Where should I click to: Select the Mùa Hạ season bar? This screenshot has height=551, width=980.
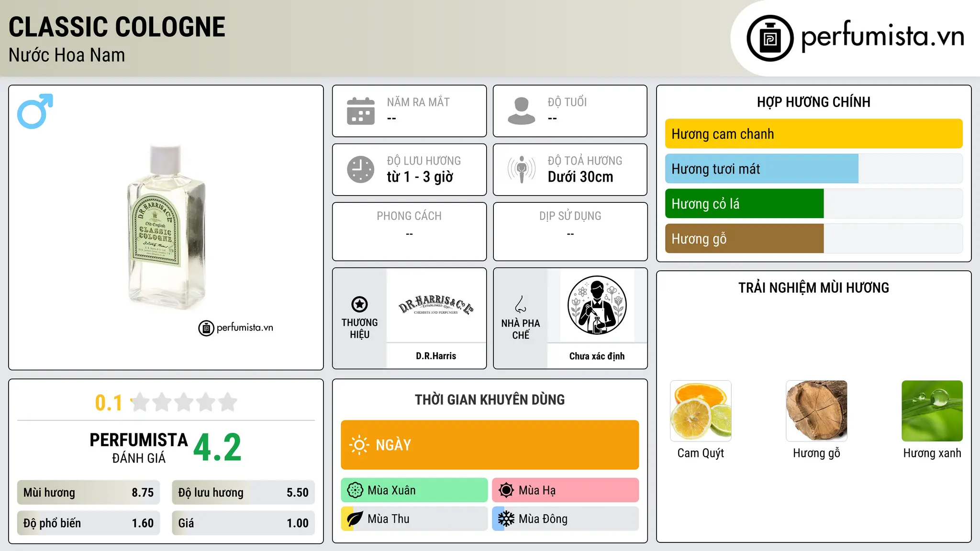566,490
